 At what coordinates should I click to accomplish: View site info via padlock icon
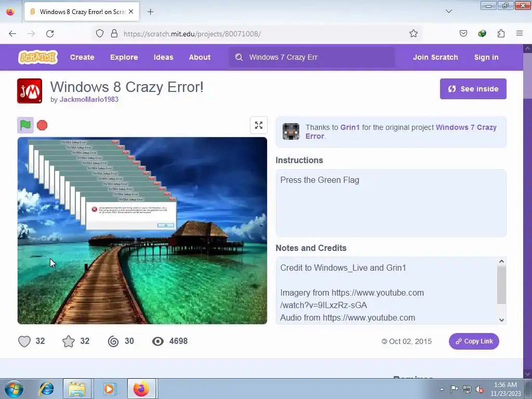pos(114,34)
